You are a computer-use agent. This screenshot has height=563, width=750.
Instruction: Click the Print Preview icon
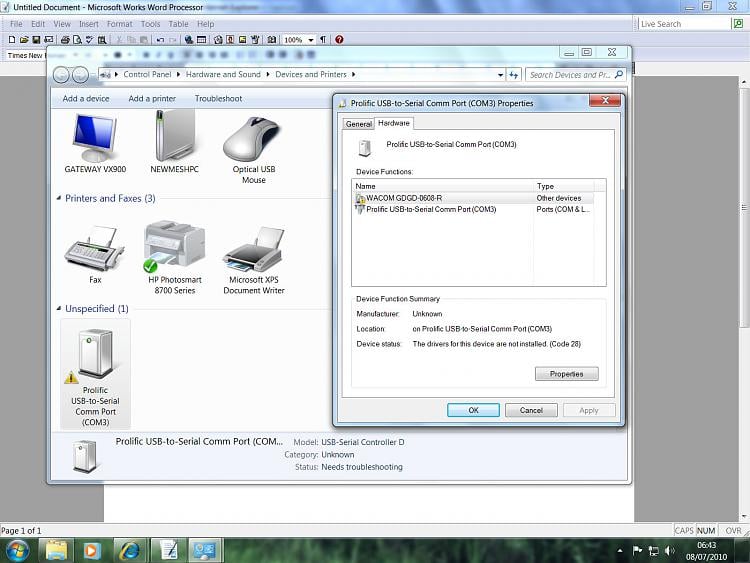(77, 40)
